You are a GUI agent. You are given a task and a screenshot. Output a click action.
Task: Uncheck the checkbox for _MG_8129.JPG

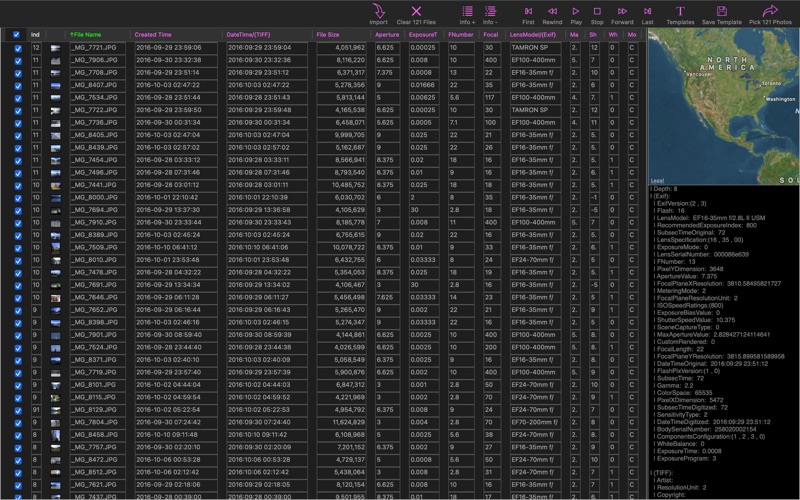18,410
